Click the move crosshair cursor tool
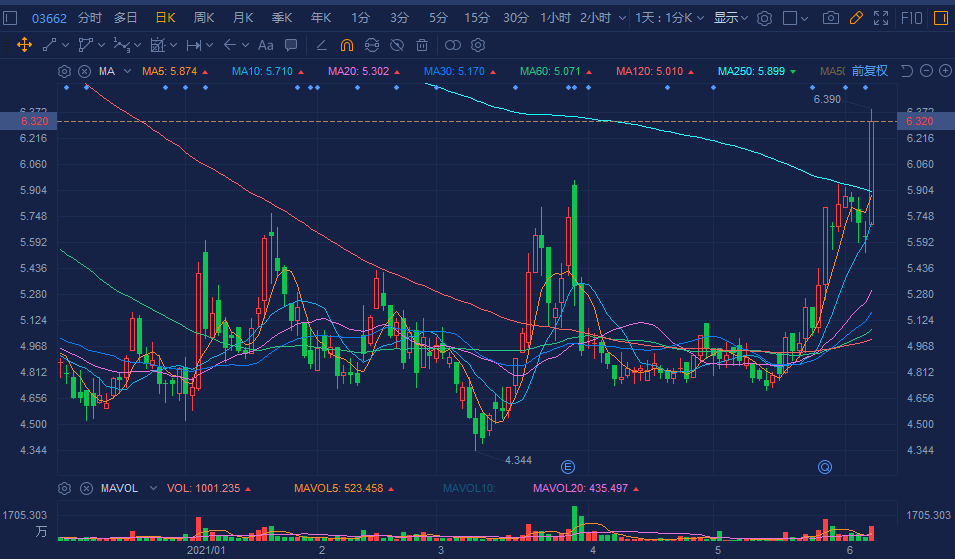The height and width of the screenshot is (559, 955). [23, 45]
